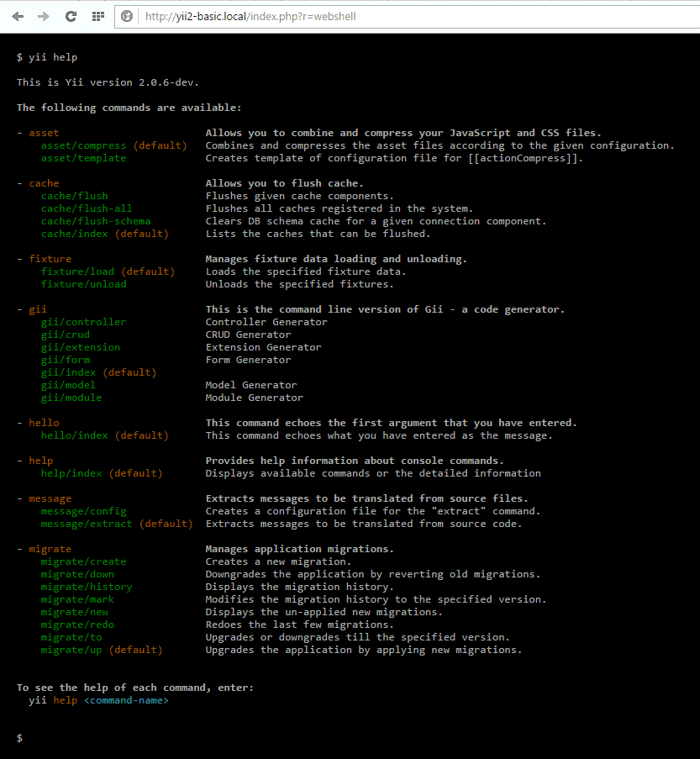Click the 'migrate/down' entry
700x759 pixels.
(x=77, y=573)
